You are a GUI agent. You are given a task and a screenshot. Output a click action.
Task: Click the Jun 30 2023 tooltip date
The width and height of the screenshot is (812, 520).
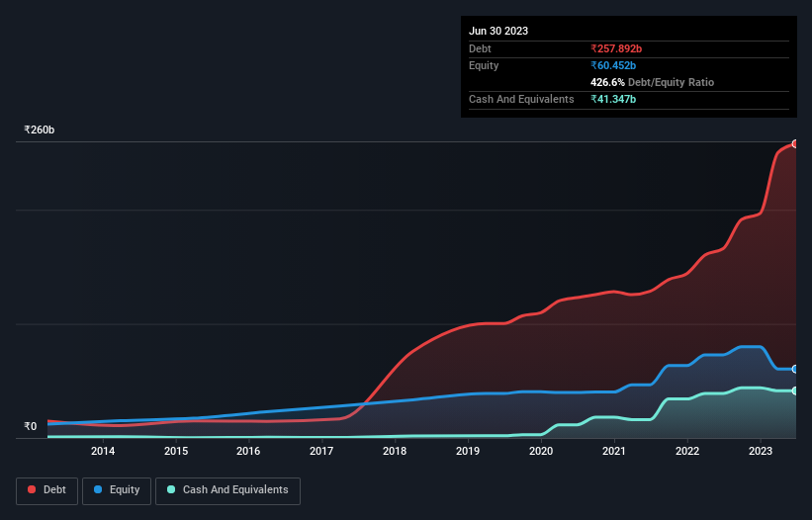click(x=498, y=31)
